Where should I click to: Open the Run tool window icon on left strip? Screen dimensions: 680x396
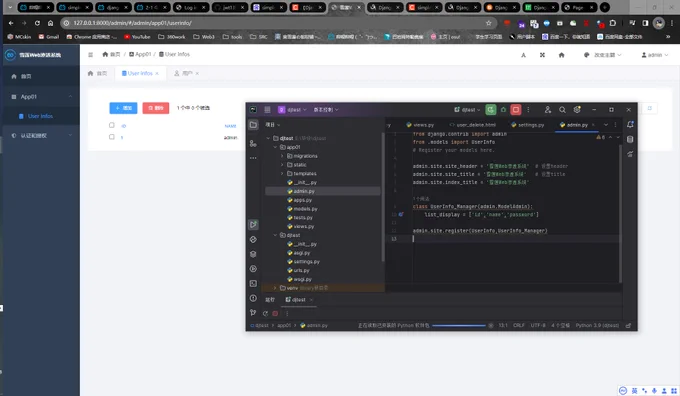pyautogui.click(x=253, y=224)
